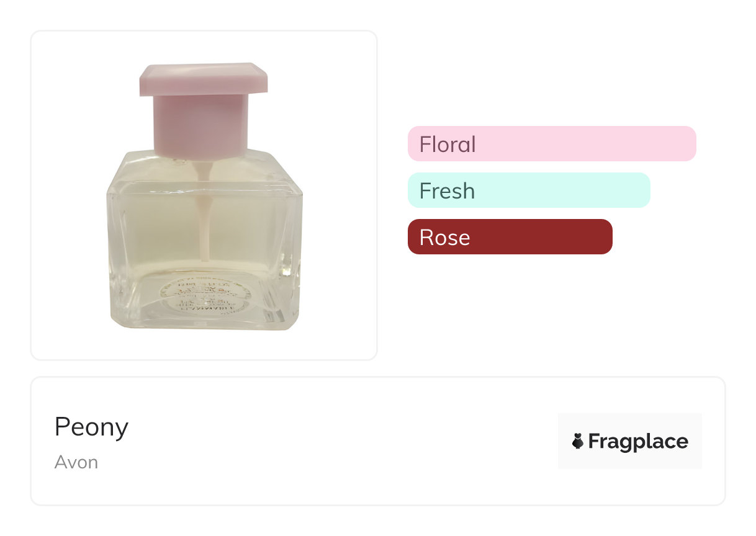Click the Fragplace perfume bottle logo icon
The image size is (756, 536).
click(x=578, y=442)
